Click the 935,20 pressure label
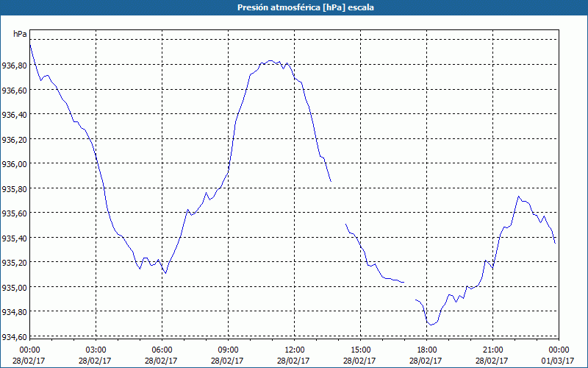The height and width of the screenshot is (368, 588). click(x=15, y=262)
